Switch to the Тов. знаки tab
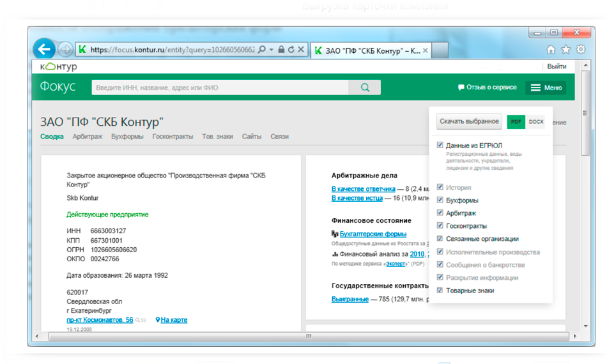This screenshot has height=364, width=607. coord(217,137)
